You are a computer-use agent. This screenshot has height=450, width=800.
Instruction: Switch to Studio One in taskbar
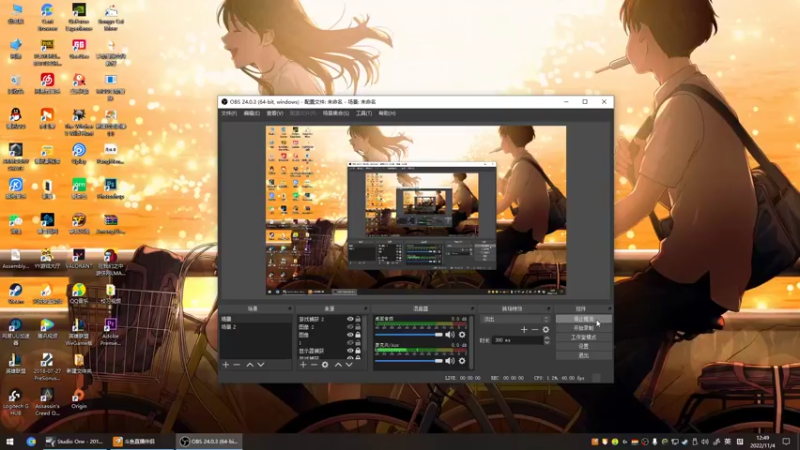(x=74, y=441)
